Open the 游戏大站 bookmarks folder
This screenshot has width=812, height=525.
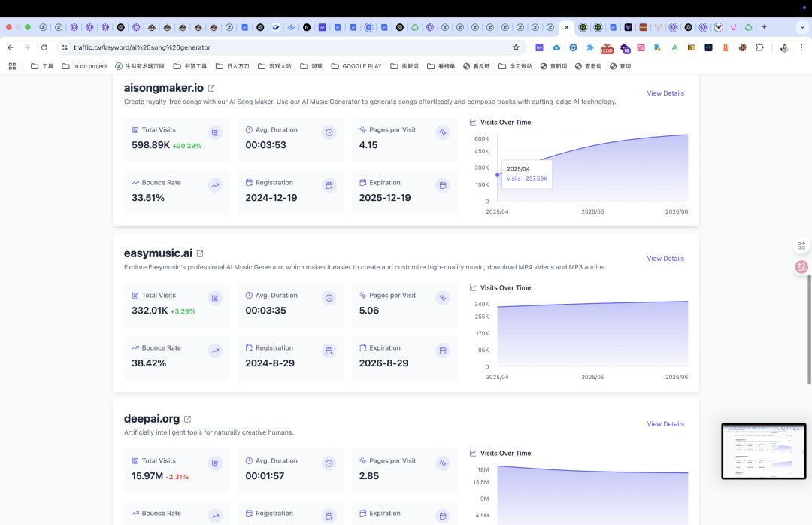pos(274,66)
